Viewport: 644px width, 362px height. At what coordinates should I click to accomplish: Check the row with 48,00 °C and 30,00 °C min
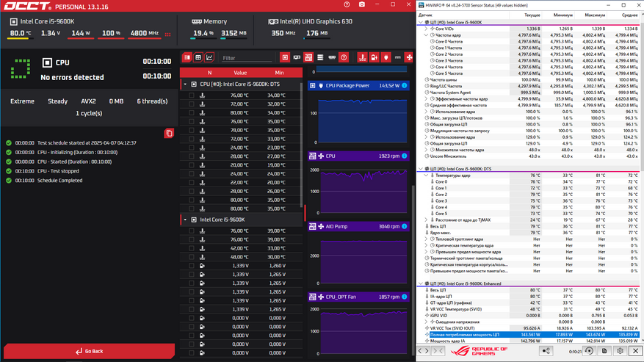[x=192, y=257]
